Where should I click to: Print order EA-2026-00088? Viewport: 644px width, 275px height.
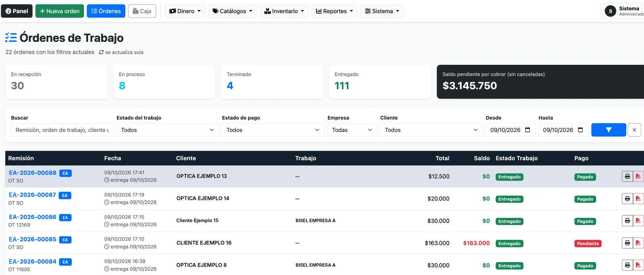pyautogui.click(x=627, y=176)
